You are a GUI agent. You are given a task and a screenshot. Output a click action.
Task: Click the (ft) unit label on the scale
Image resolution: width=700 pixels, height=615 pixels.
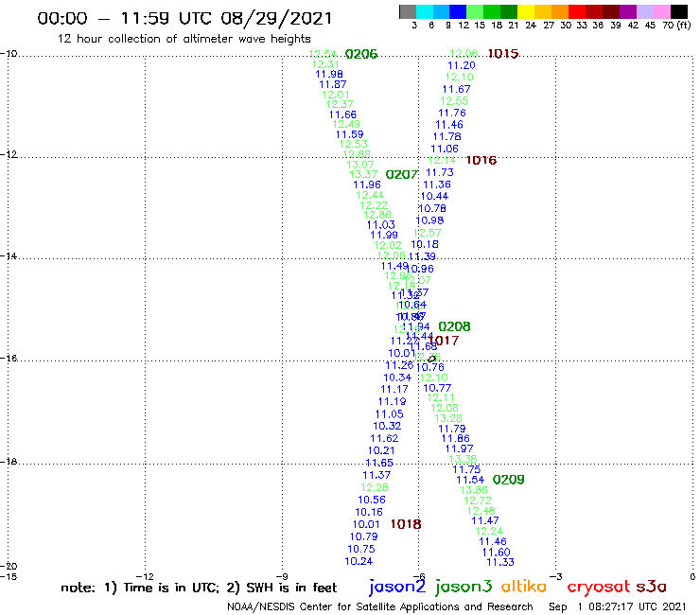coord(684,25)
